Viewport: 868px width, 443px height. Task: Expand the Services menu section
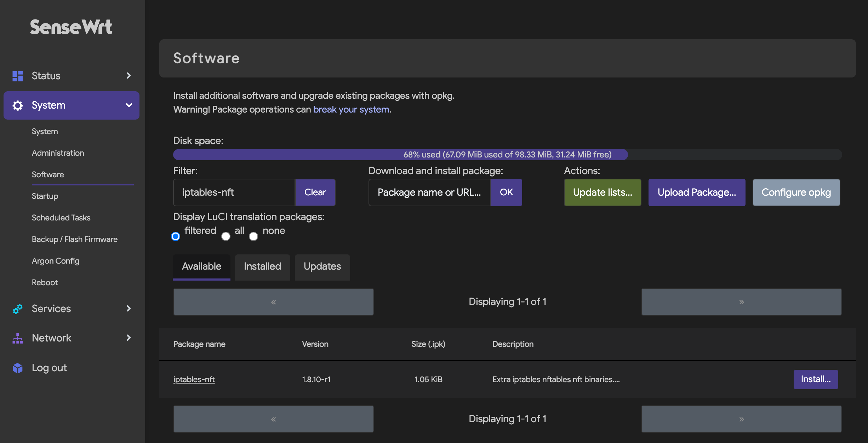[72, 309]
